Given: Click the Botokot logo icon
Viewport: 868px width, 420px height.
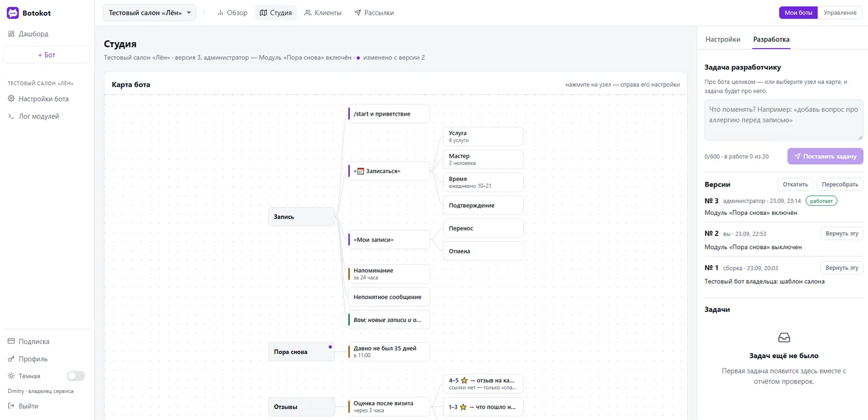Looking at the screenshot, I should coord(12,12).
